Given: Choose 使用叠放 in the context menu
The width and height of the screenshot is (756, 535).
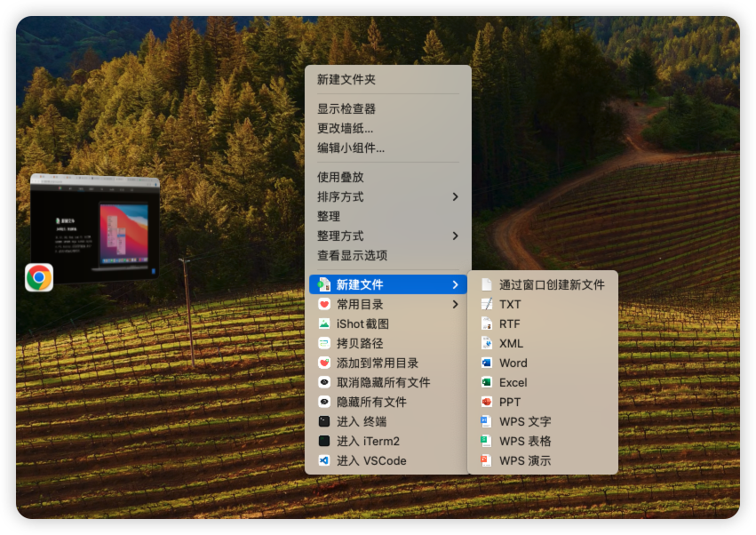Looking at the screenshot, I should [x=388, y=177].
